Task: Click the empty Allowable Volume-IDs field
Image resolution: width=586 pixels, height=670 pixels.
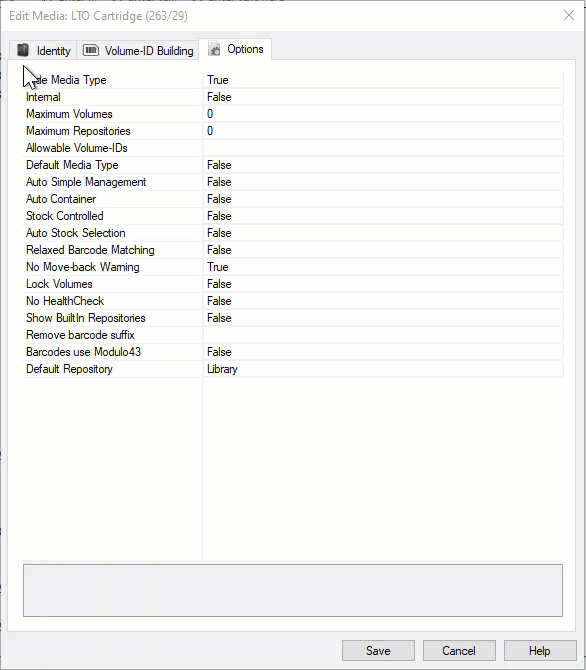Action: click(x=383, y=148)
